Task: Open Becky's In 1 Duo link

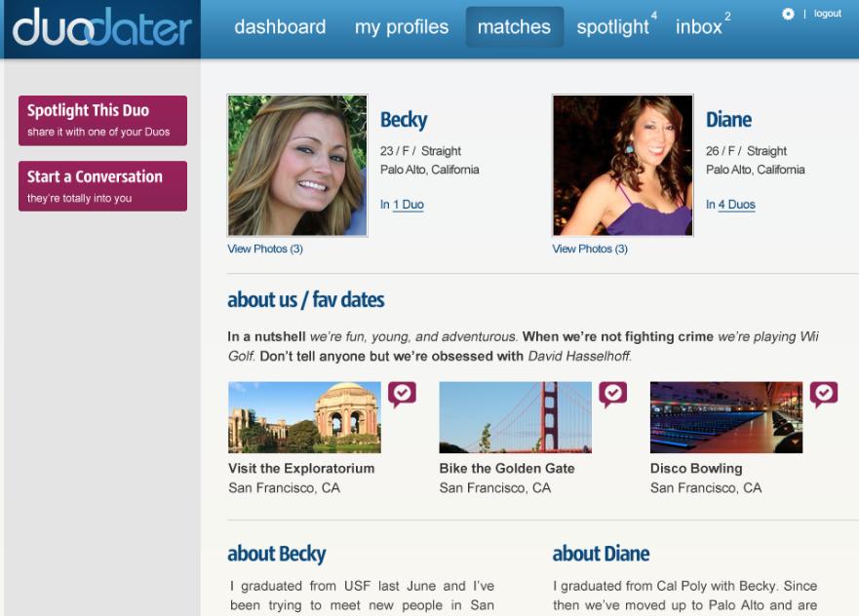Action: (x=402, y=205)
